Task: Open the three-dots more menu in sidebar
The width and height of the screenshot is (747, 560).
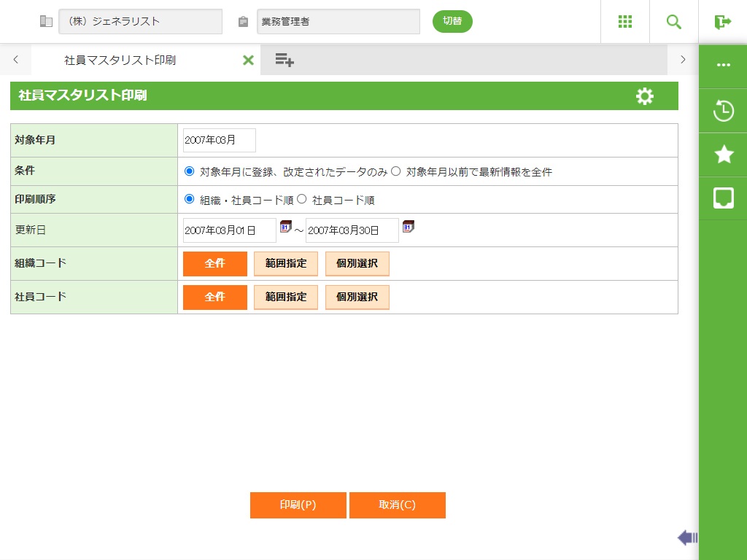Action: 723,65
